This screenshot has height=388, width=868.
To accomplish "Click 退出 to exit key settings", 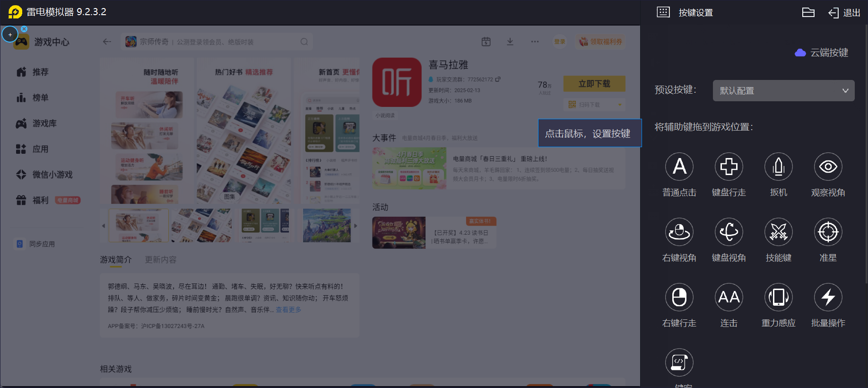I will (x=844, y=13).
